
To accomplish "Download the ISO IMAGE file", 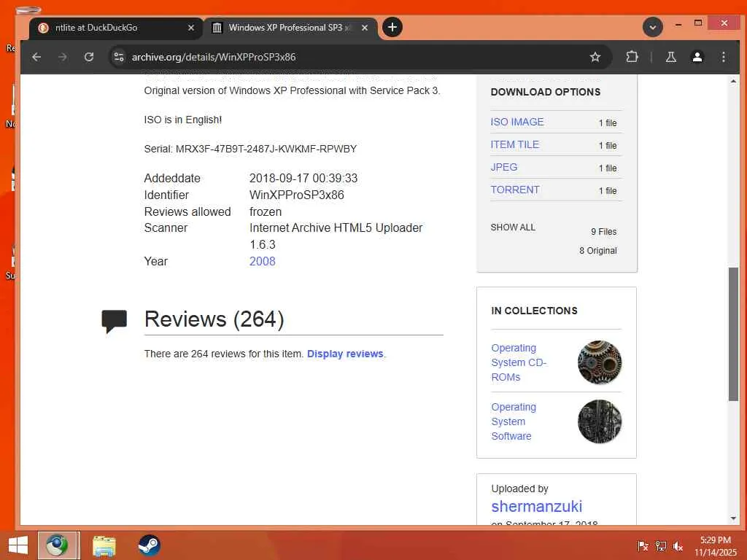I will pos(517,122).
